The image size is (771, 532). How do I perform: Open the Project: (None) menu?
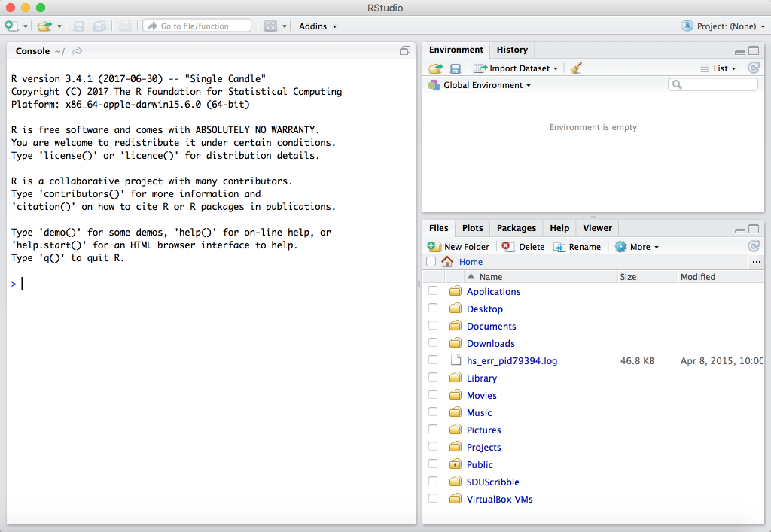click(724, 26)
